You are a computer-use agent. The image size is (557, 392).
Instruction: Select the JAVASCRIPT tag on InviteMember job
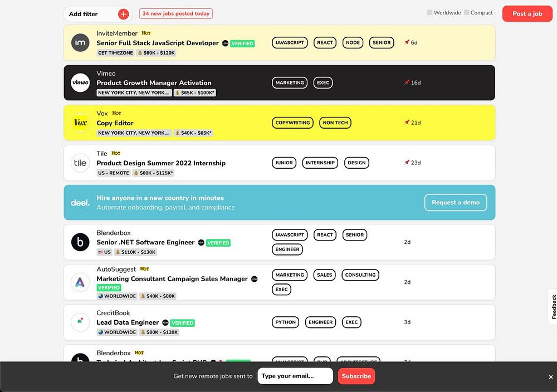coord(290,43)
